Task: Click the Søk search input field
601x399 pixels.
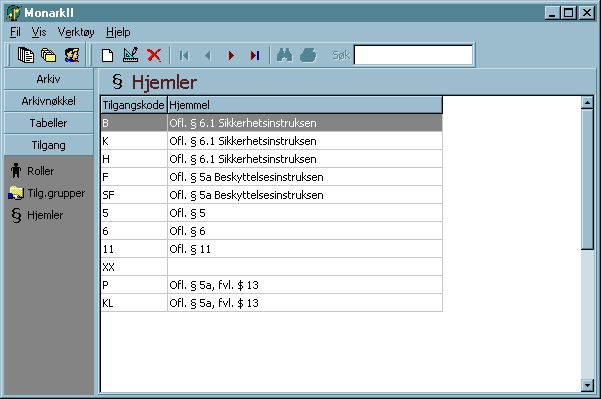Action: (x=414, y=55)
